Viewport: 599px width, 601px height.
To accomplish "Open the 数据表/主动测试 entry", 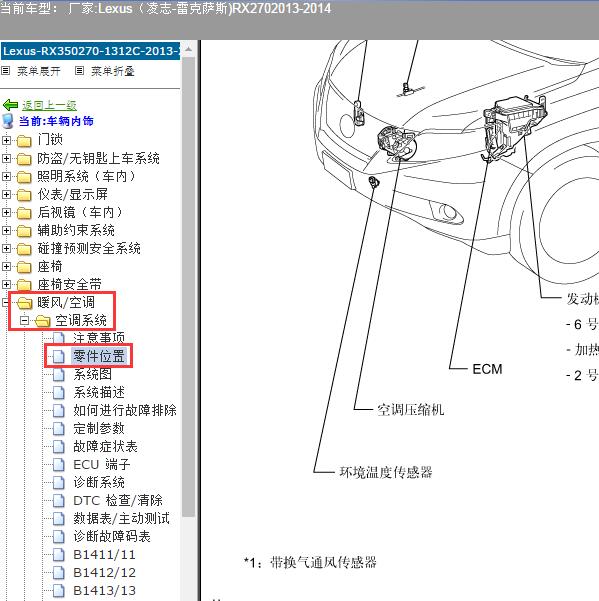I will [121, 519].
